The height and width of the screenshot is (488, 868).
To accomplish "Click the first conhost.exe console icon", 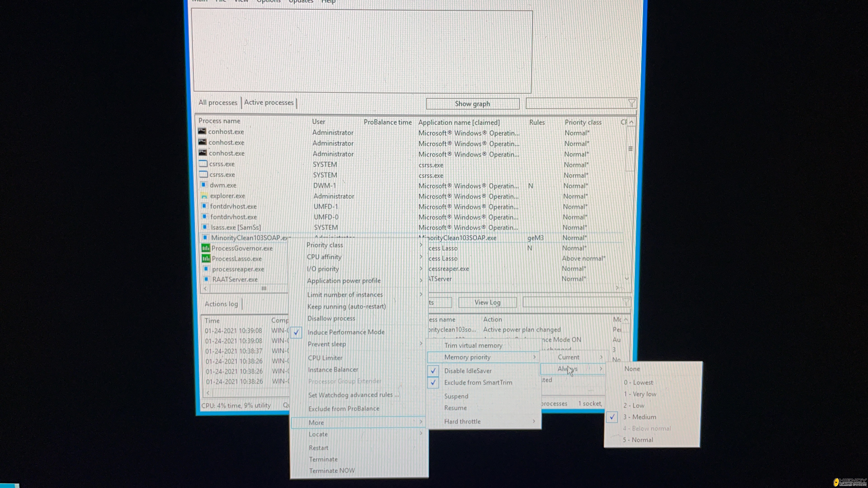I will (202, 131).
